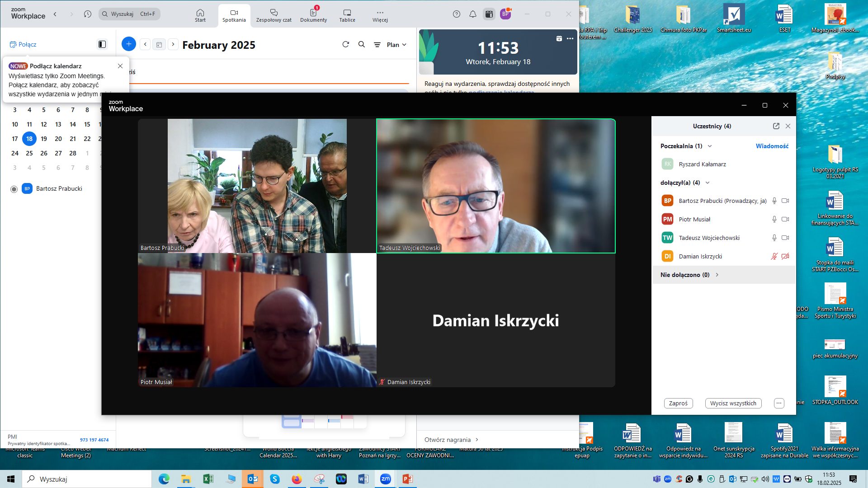Click the blue plus button to add a meeting

click(x=129, y=44)
